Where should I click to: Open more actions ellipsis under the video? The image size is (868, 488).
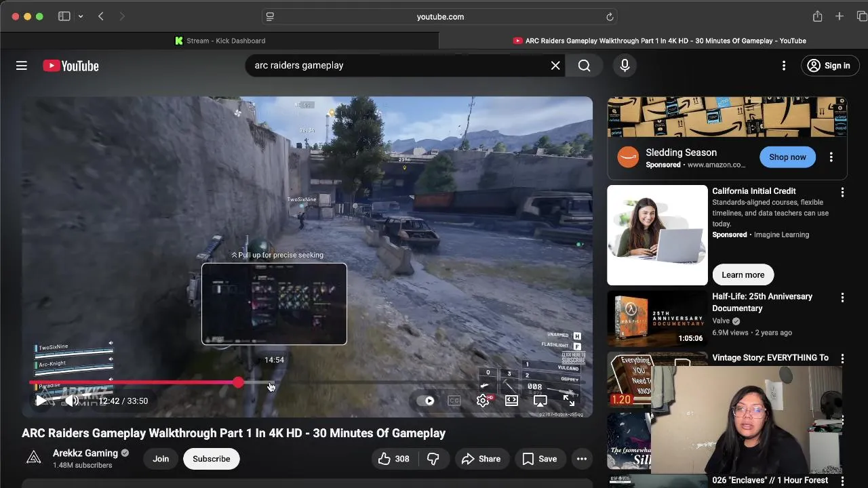[582, 459]
